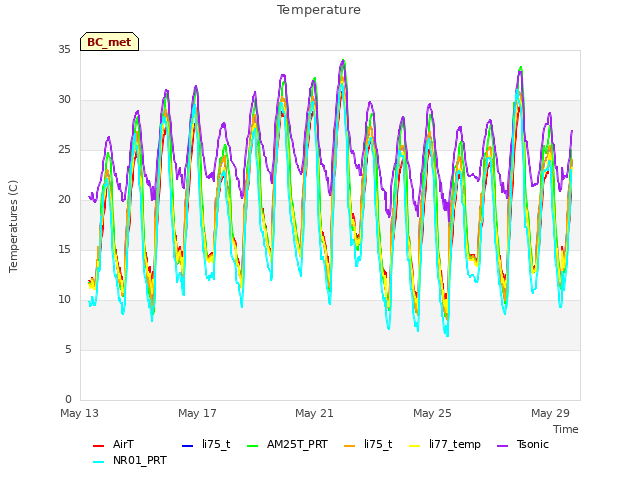640x480 pixels.
Task: Toggle the li77_temp legend entry
Action: click(445, 444)
